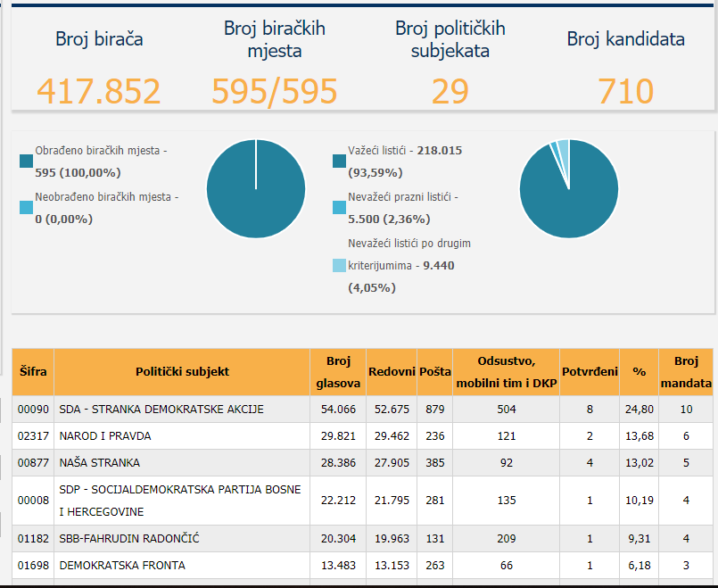Click code 01698 in the Šifra column

(x=33, y=566)
